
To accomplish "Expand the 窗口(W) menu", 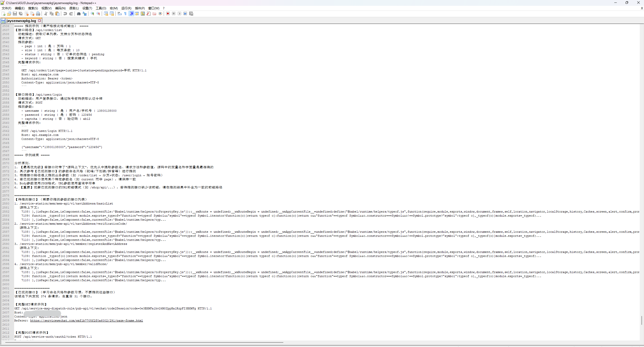I will (154, 8).
